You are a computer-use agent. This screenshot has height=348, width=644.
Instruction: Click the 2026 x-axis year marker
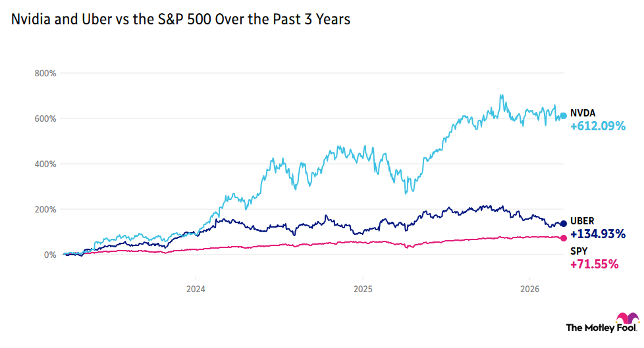531,288
